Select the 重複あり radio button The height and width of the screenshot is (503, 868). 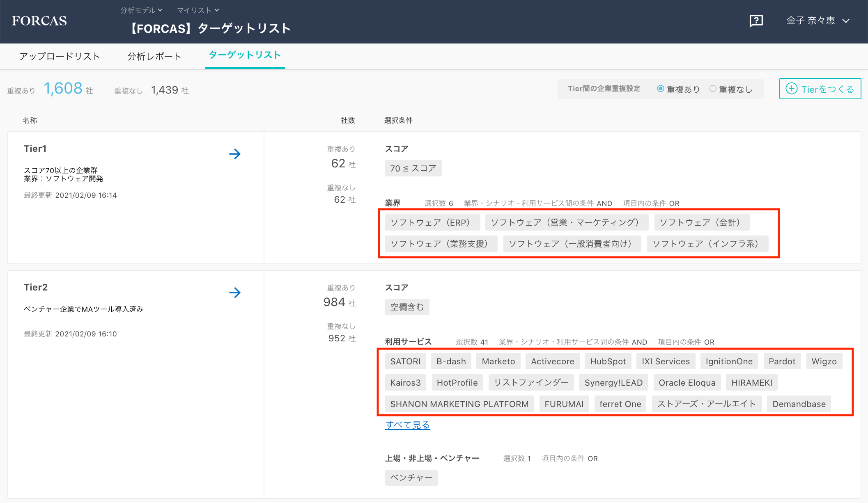click(x=660, y=89)
